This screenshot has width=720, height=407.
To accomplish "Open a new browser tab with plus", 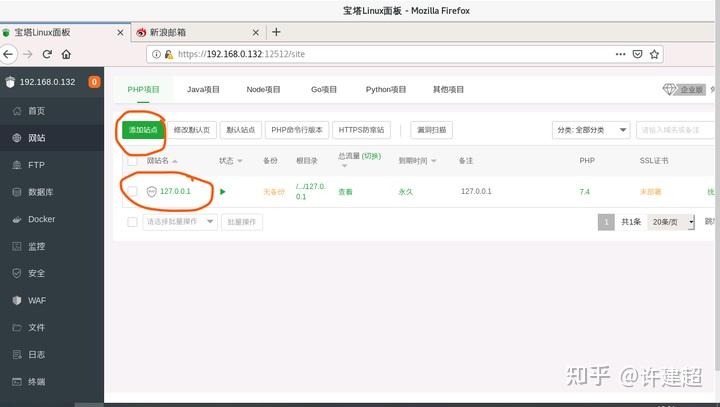I will pyautogui.click(x=276, y=32).
